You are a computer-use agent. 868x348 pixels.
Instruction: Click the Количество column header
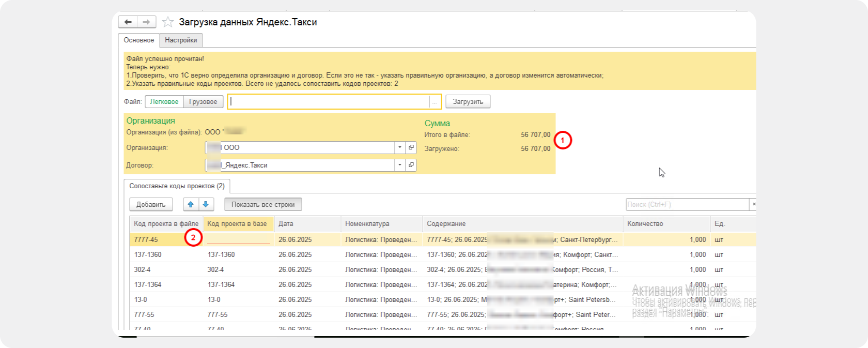click(667, 224)
